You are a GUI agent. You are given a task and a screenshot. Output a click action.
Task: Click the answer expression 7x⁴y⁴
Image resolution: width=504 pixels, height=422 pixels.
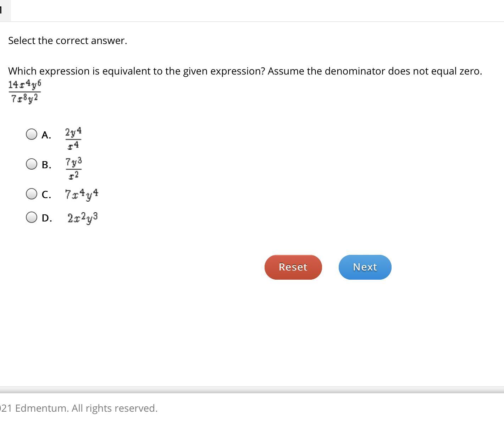[82, 194]
